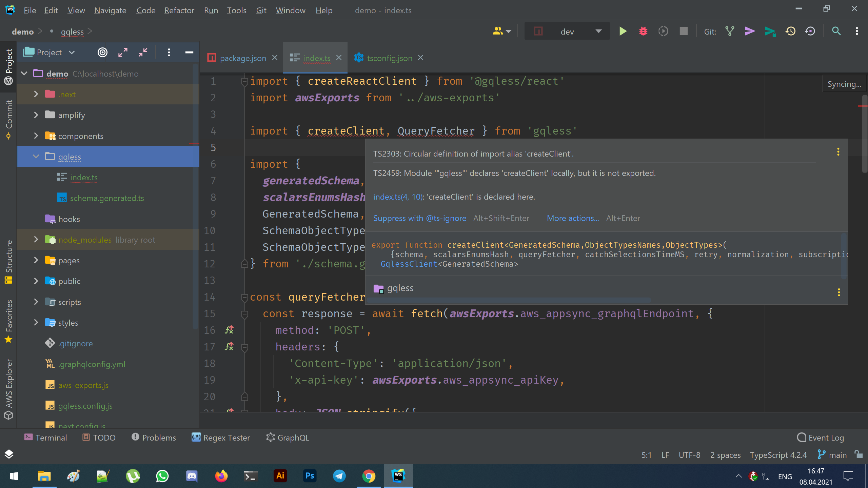Run the 'dev' configuration with green play icon
The width and height of the screenshot is (868, 488).
(623, 31)
